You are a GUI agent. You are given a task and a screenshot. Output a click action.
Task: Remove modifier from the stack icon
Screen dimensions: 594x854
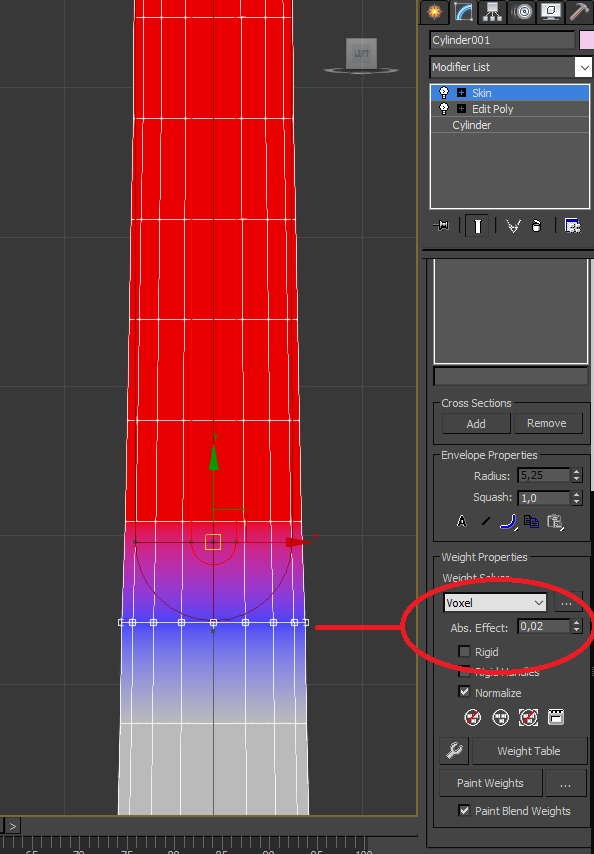tap(536, 225)
